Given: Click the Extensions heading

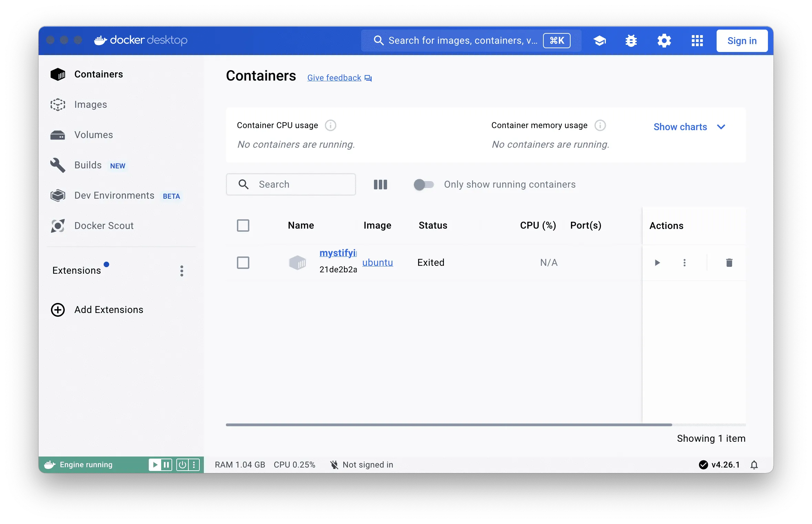Looking at the screenshot, I should tap(76, 271).
